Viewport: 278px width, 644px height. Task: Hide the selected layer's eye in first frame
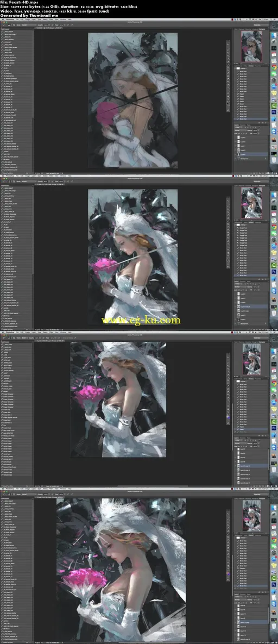pos(235,154)
